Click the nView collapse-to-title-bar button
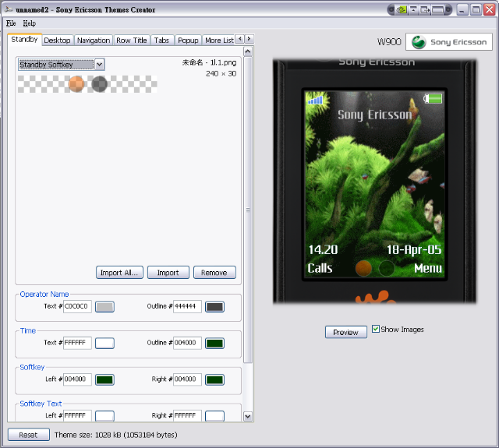499x448 pixels. pos(413,10)
